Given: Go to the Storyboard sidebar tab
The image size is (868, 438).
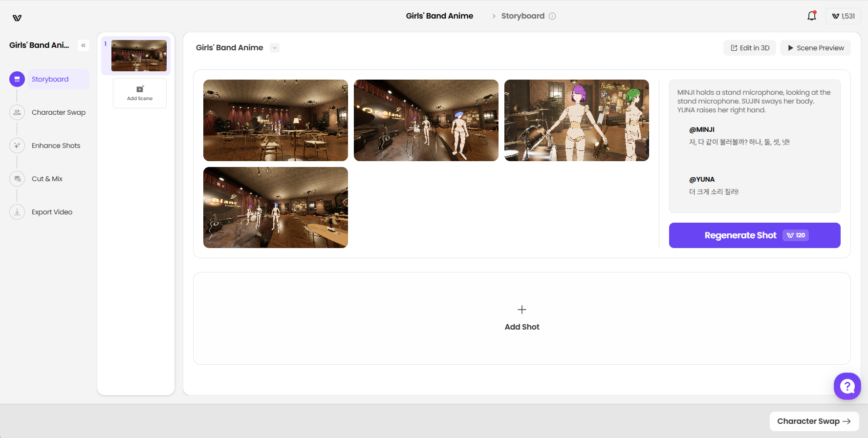Looking at the screenshot, I should pyautogui.click(x=59, y=79).
